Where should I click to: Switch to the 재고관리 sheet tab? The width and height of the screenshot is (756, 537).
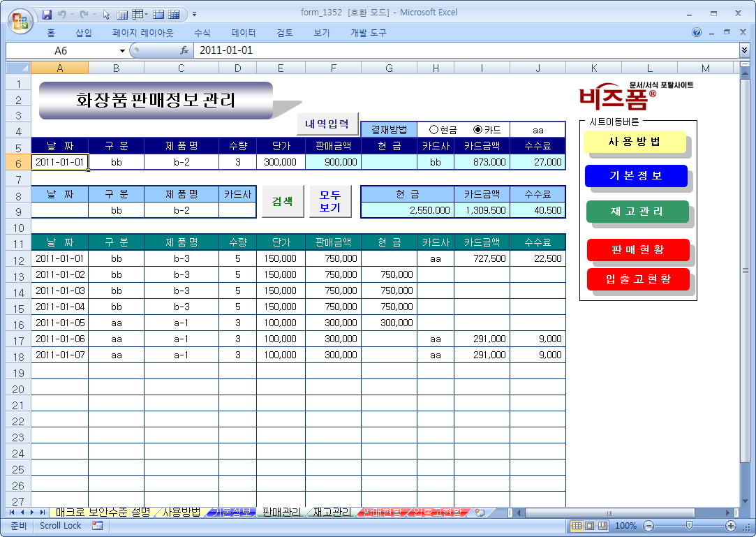[x=332, y=513]
